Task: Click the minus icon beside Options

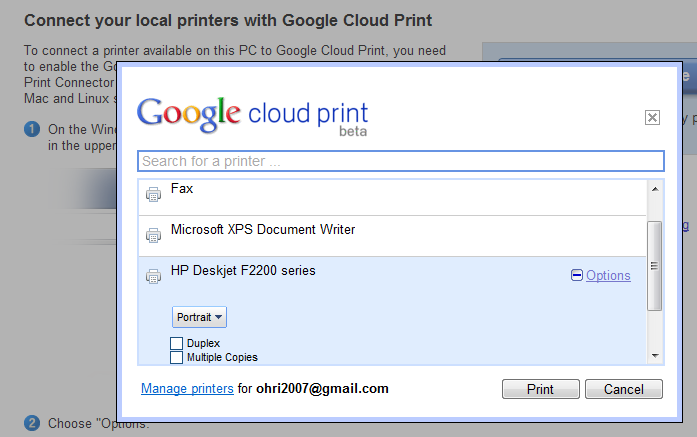Action: 576,276
